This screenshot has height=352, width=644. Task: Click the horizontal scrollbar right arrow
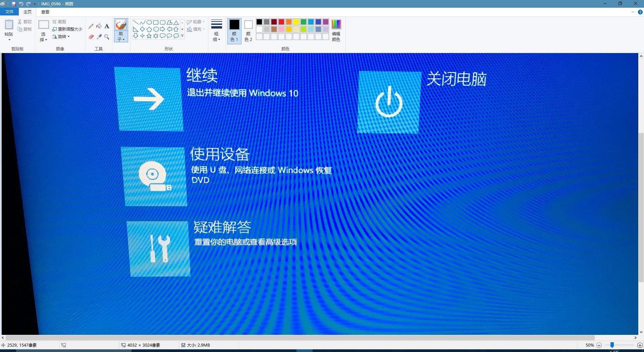(636, 338)
